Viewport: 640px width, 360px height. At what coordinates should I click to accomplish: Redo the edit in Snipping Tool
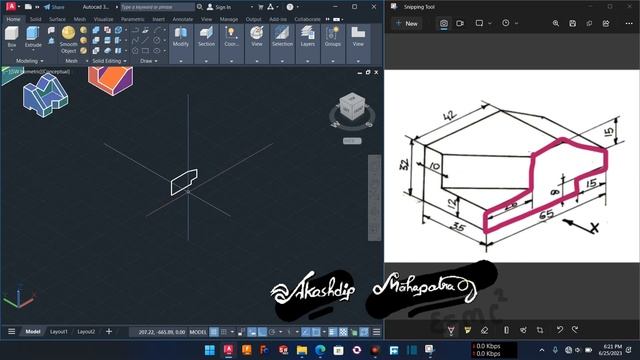click(575, 329)
